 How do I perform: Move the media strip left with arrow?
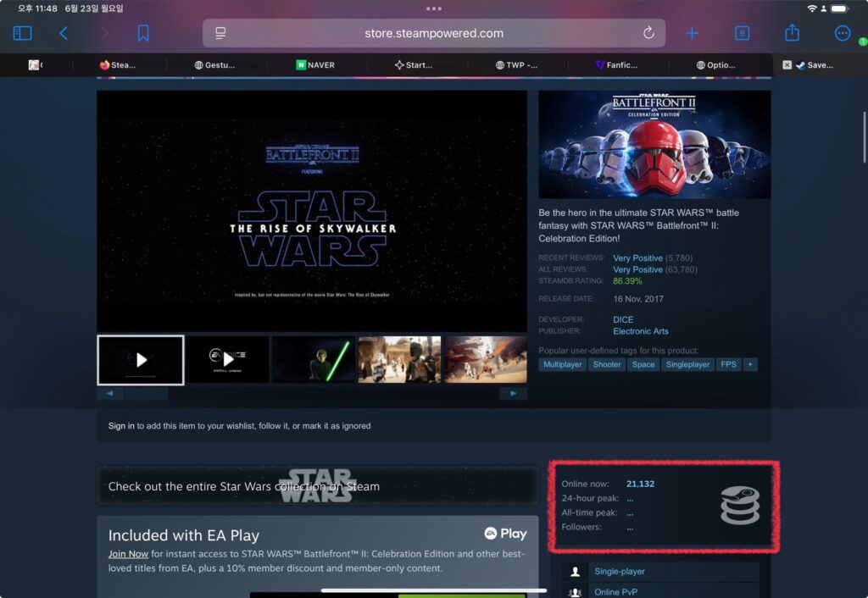pos(110,393)
